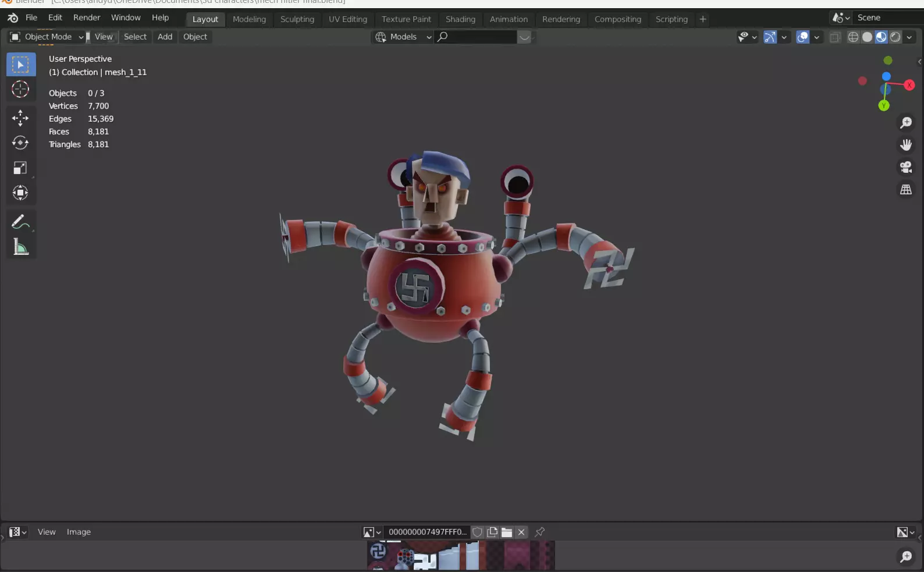The image size is (924, 572).
Task: Click the Blender logo menu
Action: (x=13, y=18)
